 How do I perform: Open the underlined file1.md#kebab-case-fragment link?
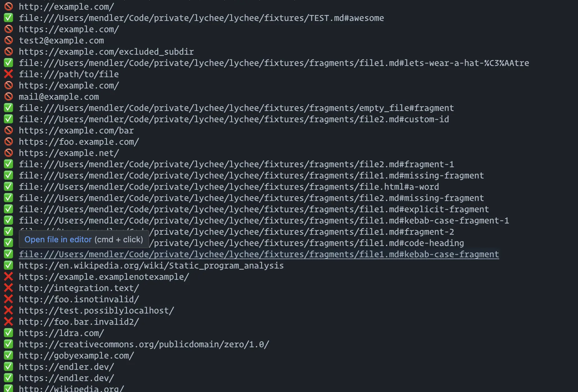[x=259, y=254]
